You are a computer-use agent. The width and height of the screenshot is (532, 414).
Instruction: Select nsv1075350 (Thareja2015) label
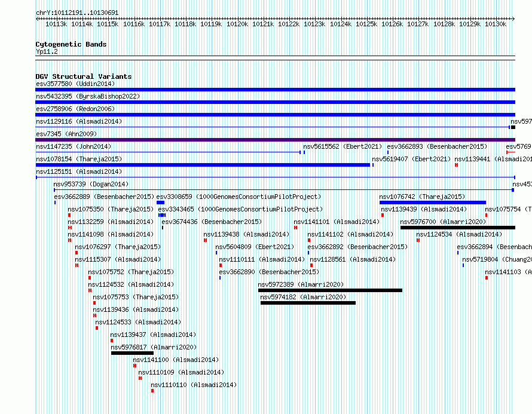point(111,209)
